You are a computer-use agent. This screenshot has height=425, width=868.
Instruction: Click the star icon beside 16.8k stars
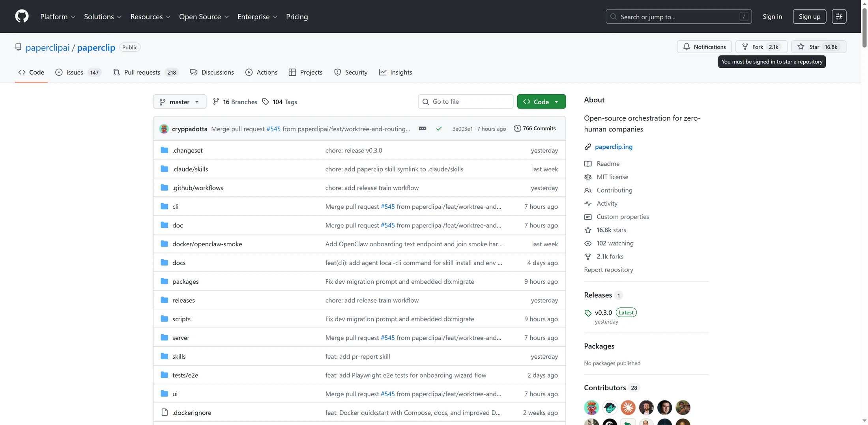point(588,230)
